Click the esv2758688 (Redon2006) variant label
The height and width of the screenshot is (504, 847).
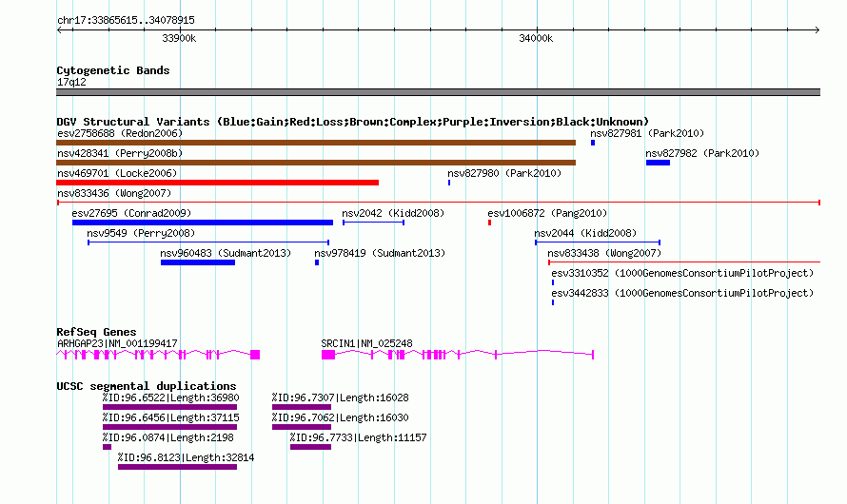click(x=120, y=133)
